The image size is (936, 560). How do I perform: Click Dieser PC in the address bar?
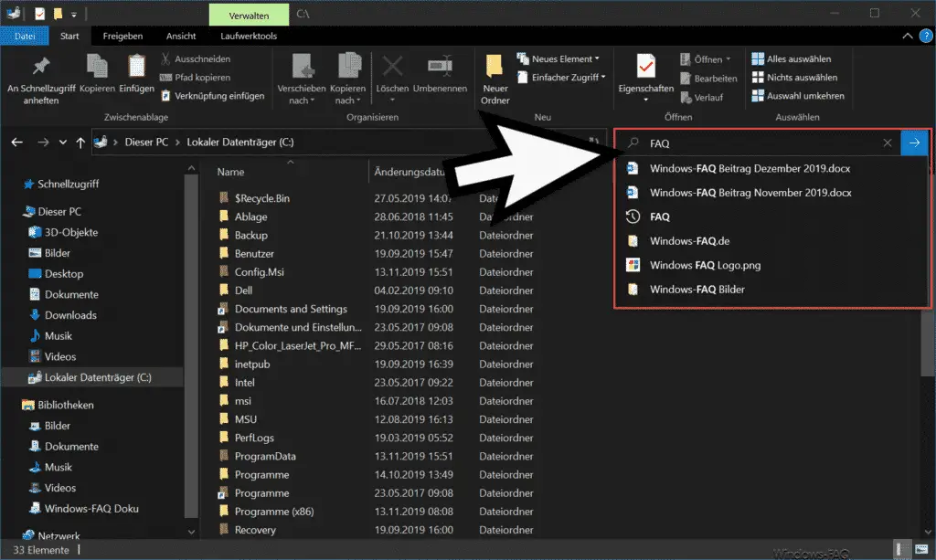pyautogui.click(x=146, y=143)
